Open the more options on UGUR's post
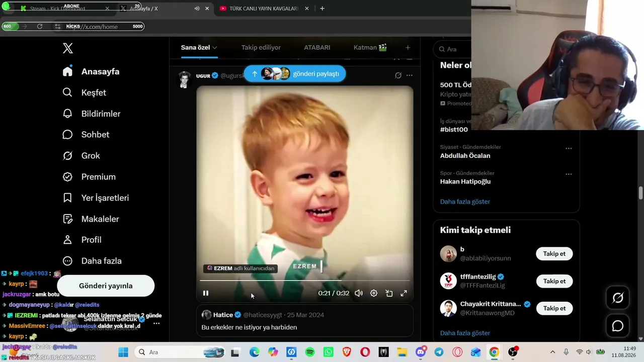 (410, 75)
